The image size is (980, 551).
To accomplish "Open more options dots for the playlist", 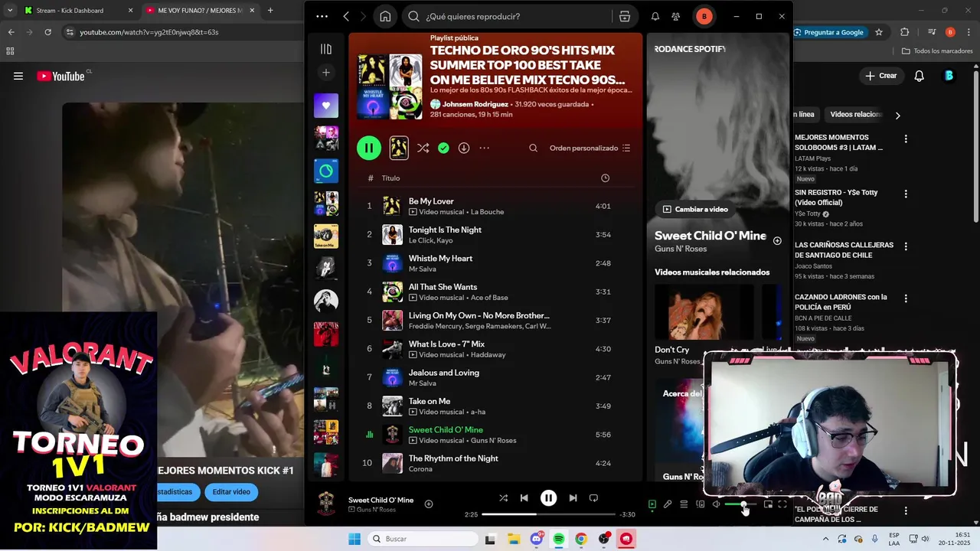I will coord(485,148).
